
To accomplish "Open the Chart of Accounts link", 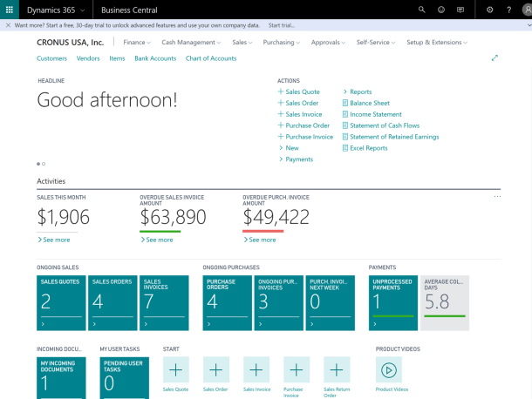I will tap(210, 58).
